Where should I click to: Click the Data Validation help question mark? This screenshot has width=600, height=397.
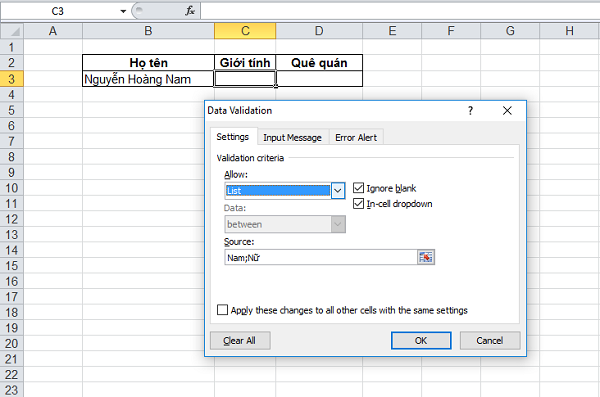(x=470, y=111)
